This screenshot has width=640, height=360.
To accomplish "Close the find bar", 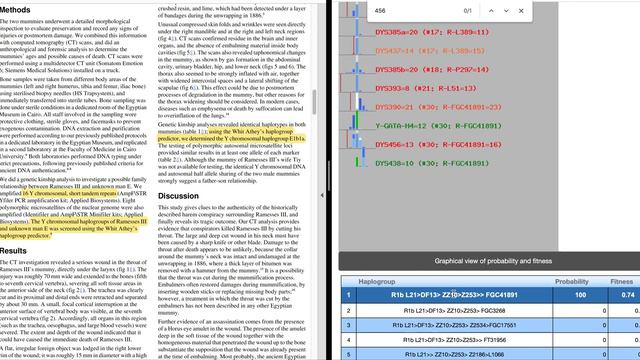I will tap(521, 11).
